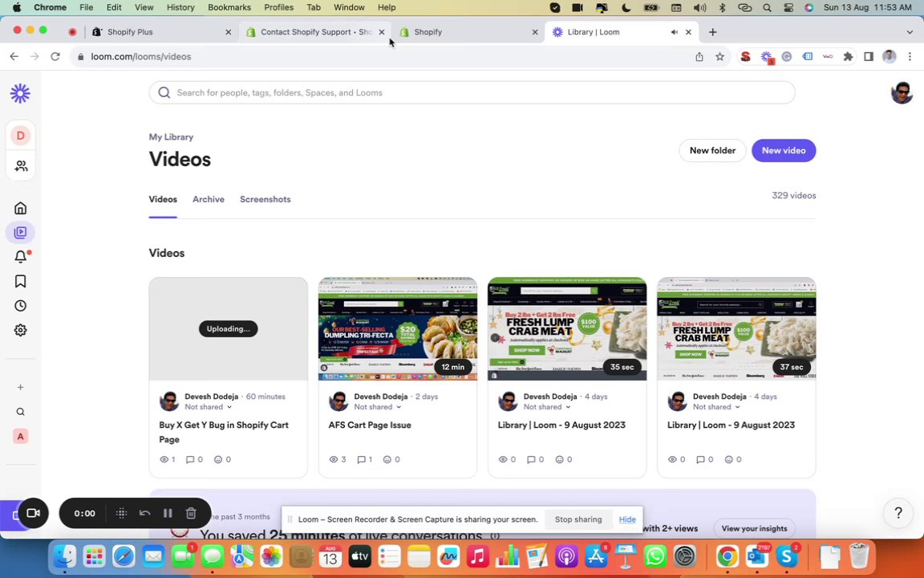
Task: Open the D workspace avatar
Action: 21,136
